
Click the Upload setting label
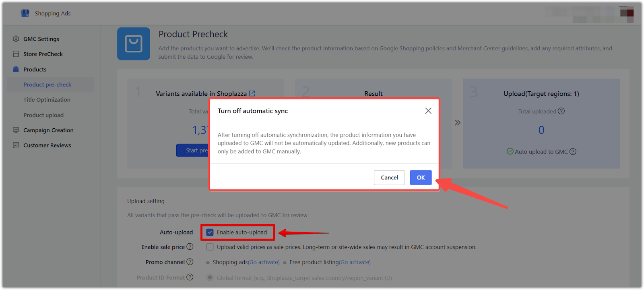click(x=146, y=201)
